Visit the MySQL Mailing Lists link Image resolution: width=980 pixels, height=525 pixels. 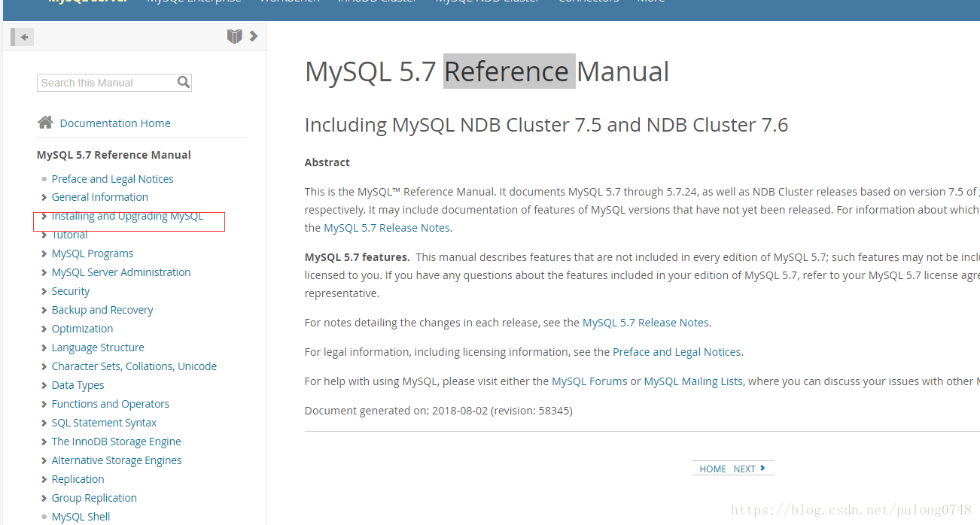(x=693, y=381)
